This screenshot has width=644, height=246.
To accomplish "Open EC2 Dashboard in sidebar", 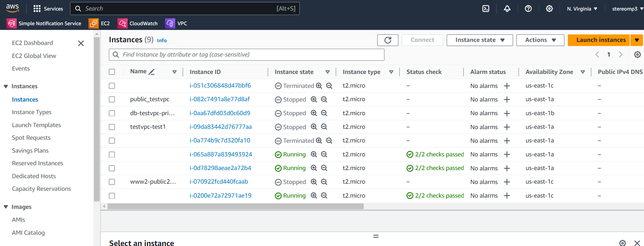I will (x=32, y=43).
